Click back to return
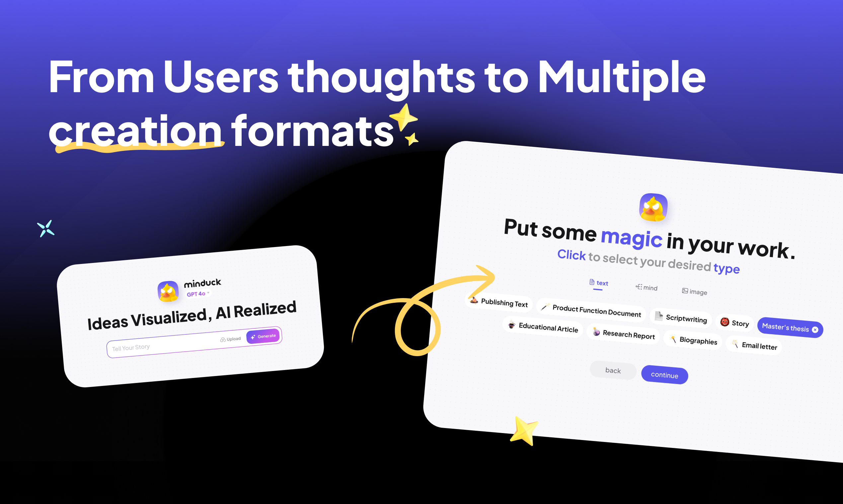The width and height of the screenshot is (843, 504). coord(614,370)
